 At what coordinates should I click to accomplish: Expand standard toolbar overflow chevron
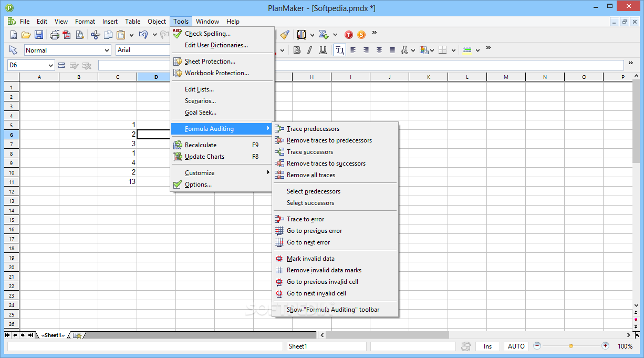(375, 33)
